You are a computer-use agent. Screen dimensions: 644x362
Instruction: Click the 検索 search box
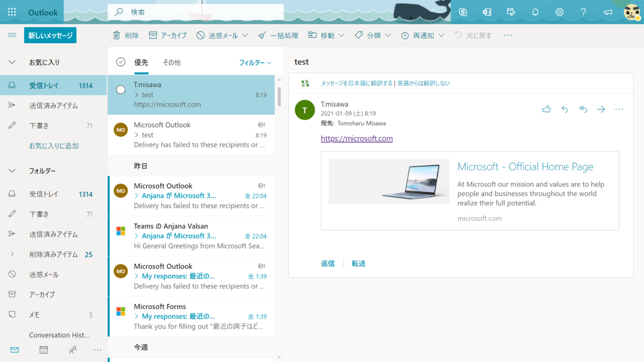point(196,12)
